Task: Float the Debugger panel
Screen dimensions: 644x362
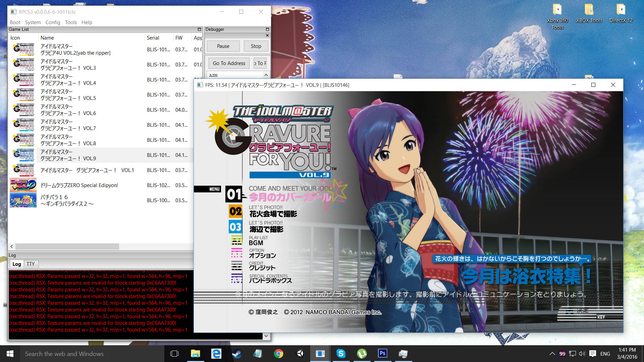Action: (267, 29)
